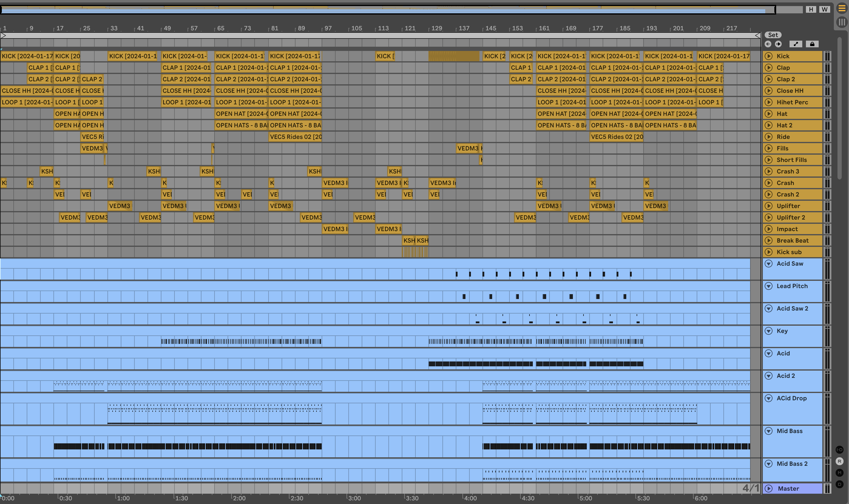Image resolution: width=849 pixels, height=504 pixels.
Task: Toggle Automation Mode button with line icon
Action: pos(795,44)
